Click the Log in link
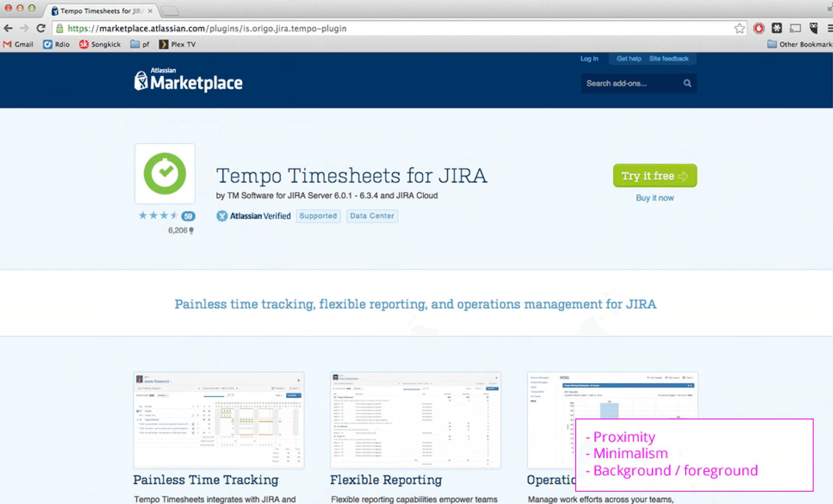The height and width of the screenshot is (504, 833). click(x=589, y=59)
